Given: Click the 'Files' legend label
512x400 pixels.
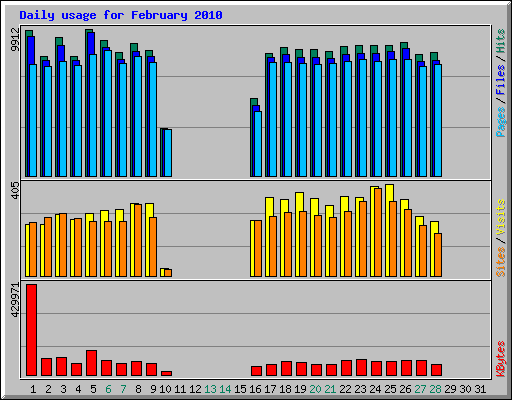Looking at the screenshot, I should pyautogui.click(x=501, y=80).
